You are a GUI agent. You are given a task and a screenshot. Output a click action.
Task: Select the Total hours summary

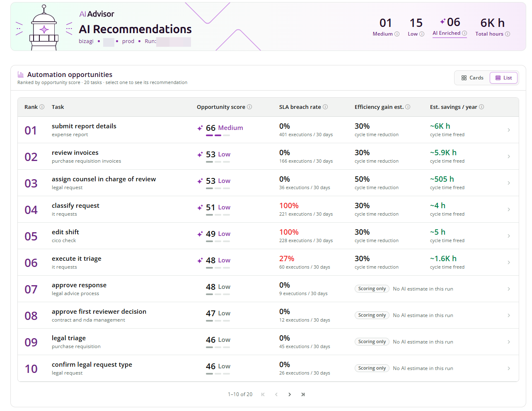pyautogui.click(x=493, y=27)
